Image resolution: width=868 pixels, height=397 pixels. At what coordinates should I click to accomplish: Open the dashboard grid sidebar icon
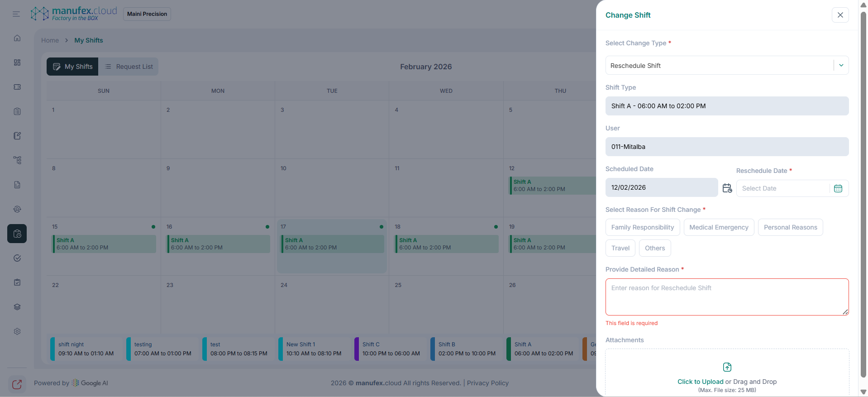tap(17, 62)
